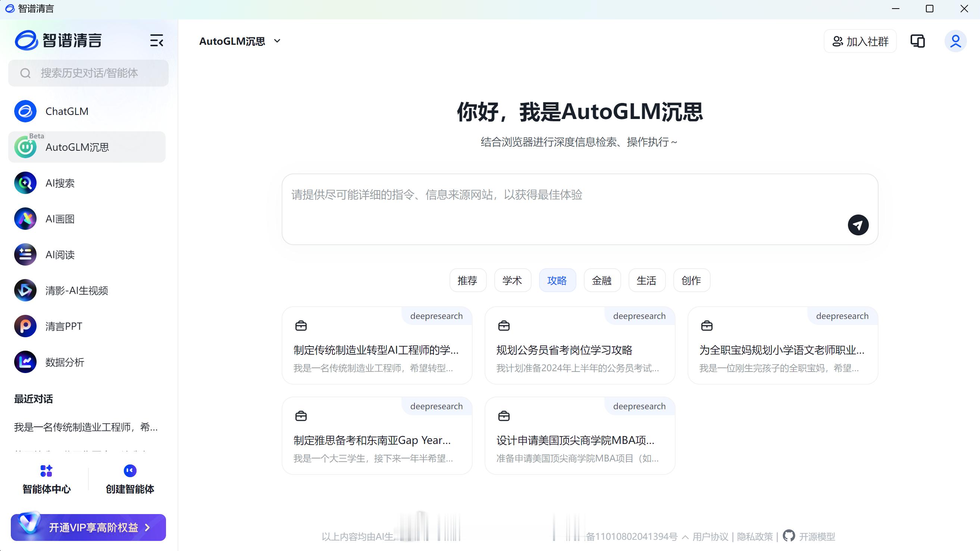Screen dimensions: 980x551
Task: Click 创建智能体 to create an agent
Action: [x=130, y=479]
